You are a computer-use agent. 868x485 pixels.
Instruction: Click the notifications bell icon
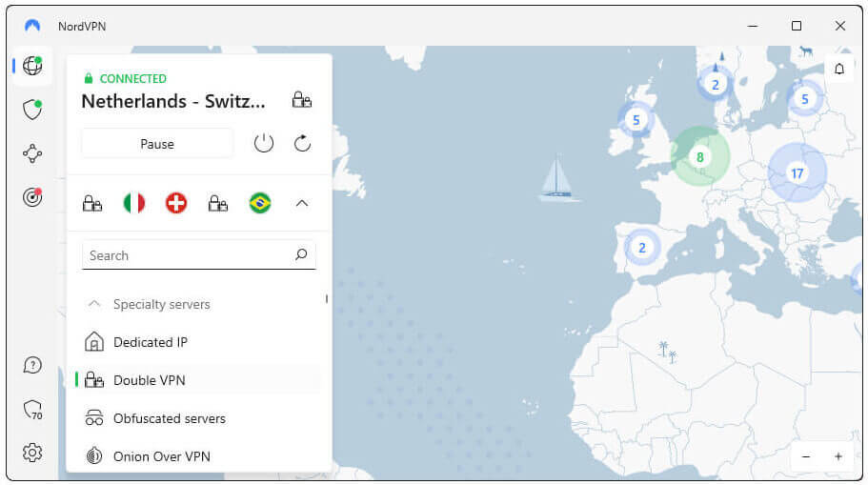tap(839, 69)
